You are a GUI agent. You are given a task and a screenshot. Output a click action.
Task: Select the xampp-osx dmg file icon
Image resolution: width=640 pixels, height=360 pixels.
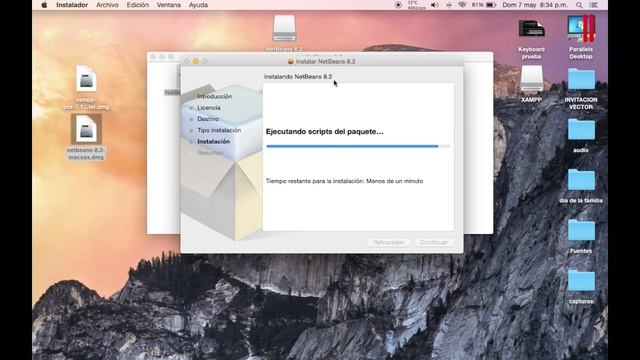pyautogui.click(x=86, y=78)
